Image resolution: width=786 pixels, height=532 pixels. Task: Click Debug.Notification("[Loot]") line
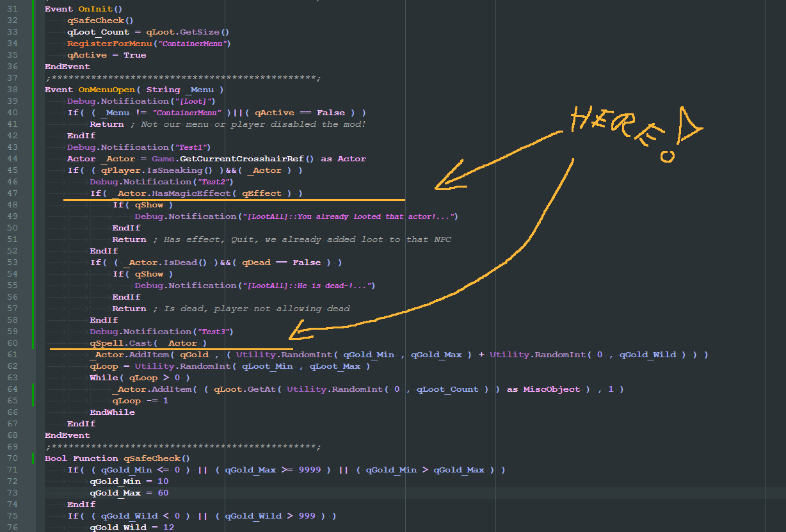[143, 101]
